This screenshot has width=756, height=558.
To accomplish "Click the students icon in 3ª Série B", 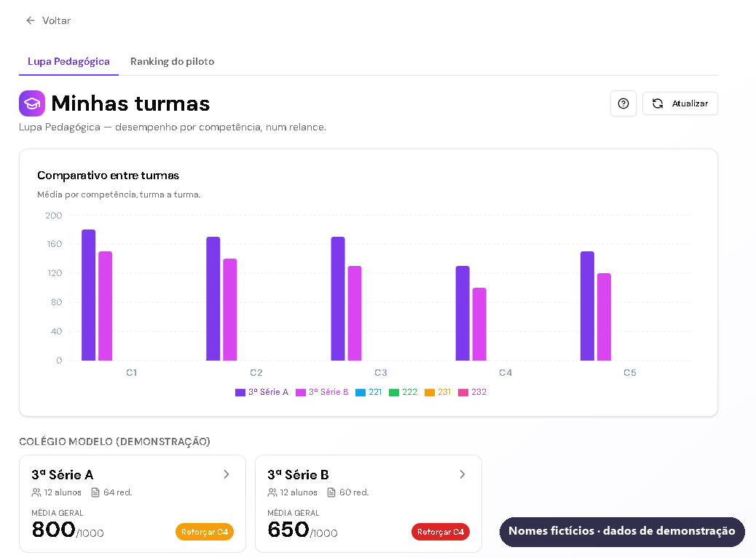I will point(272,492).
